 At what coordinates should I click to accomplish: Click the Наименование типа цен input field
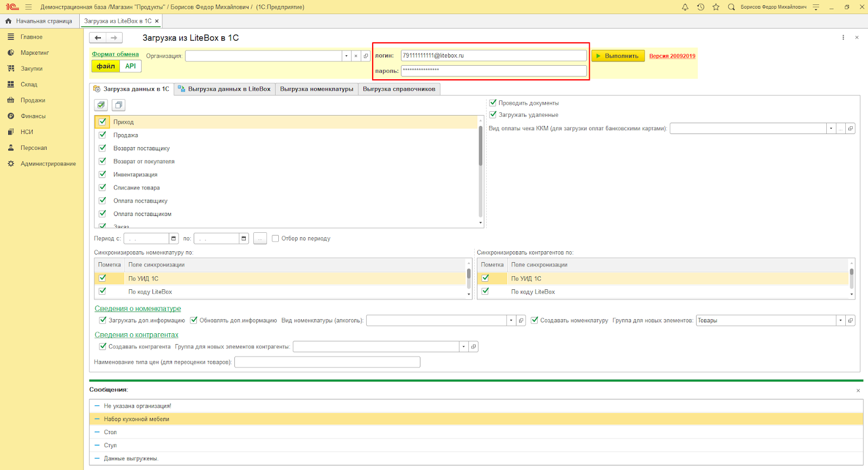tap(327, 362)
